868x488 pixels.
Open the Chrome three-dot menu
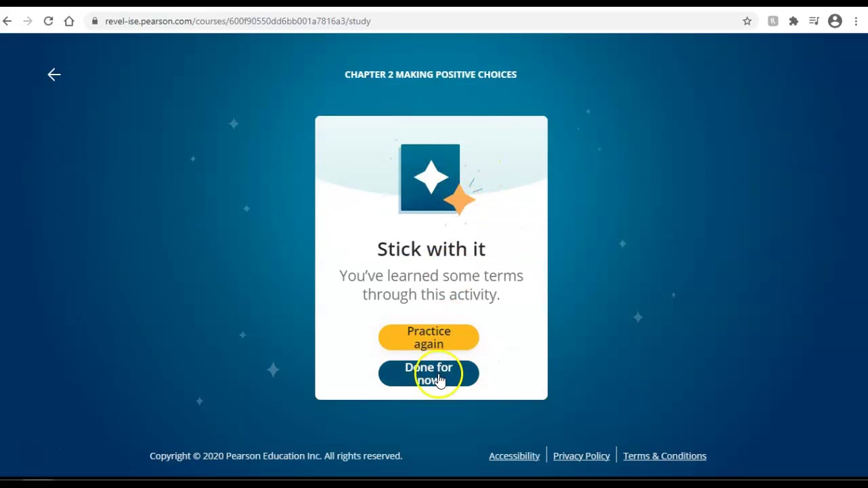pyautogui.click(x=856, y=21)
